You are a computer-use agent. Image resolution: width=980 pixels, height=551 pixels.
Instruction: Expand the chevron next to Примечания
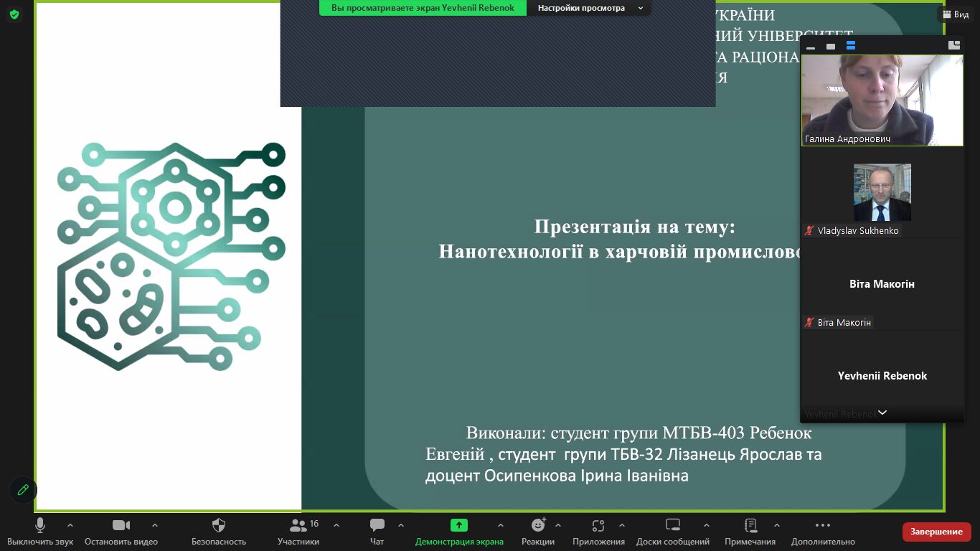click(777, 525)
